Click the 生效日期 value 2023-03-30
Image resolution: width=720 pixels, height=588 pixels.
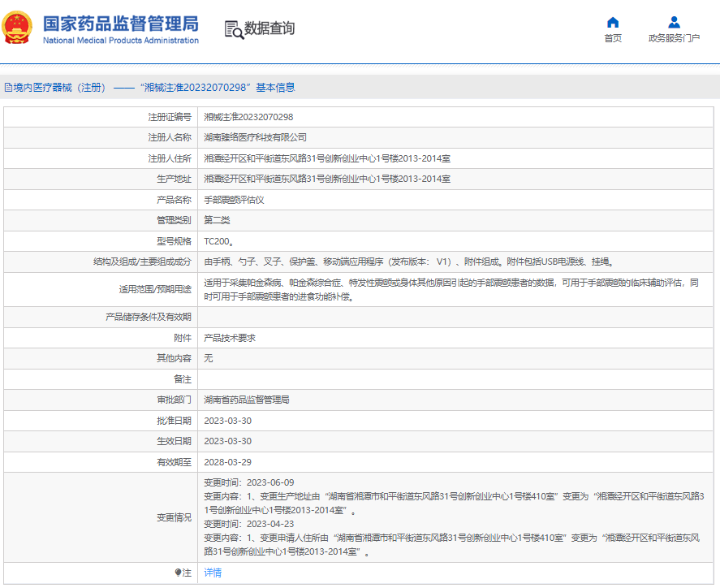[x=228, y=441]
